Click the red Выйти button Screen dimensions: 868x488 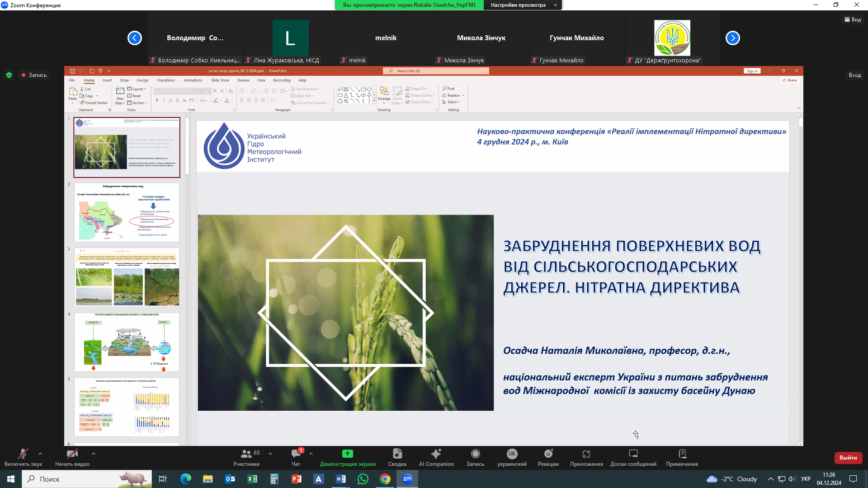848,458
